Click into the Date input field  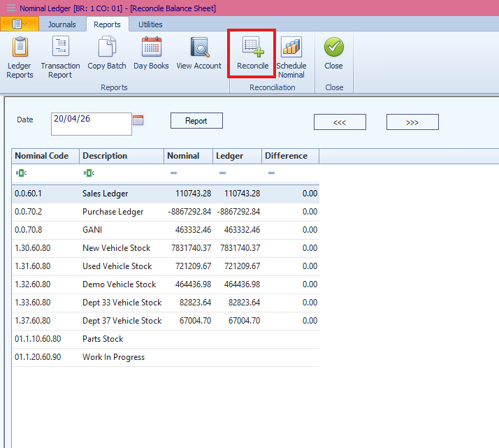pyautogui.click(x=92, y=124)
